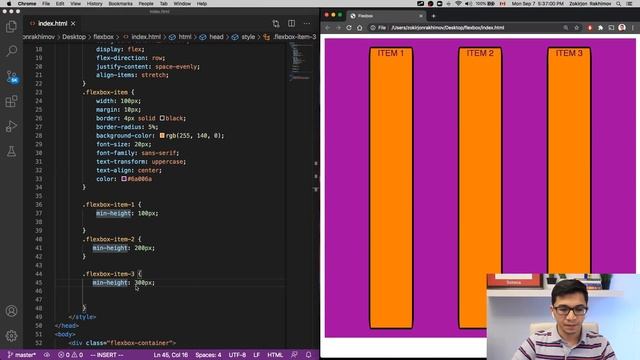Click Ln 45, Col 16 indicator

coord(171,355)
